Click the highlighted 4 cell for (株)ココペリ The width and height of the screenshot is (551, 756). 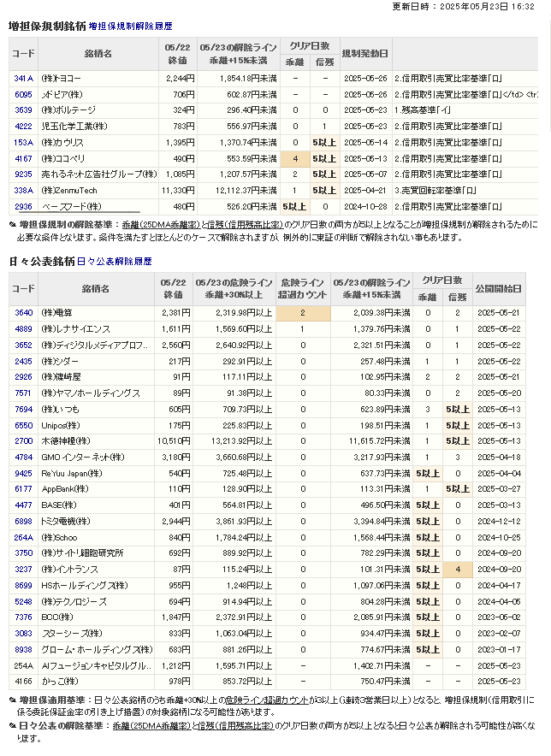[295, 158]
